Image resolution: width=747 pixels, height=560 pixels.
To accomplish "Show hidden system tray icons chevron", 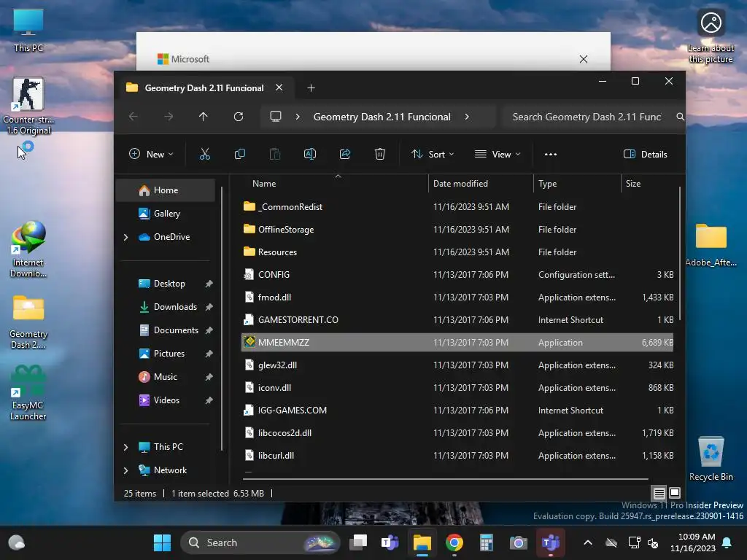I will (x=588, y=542).
